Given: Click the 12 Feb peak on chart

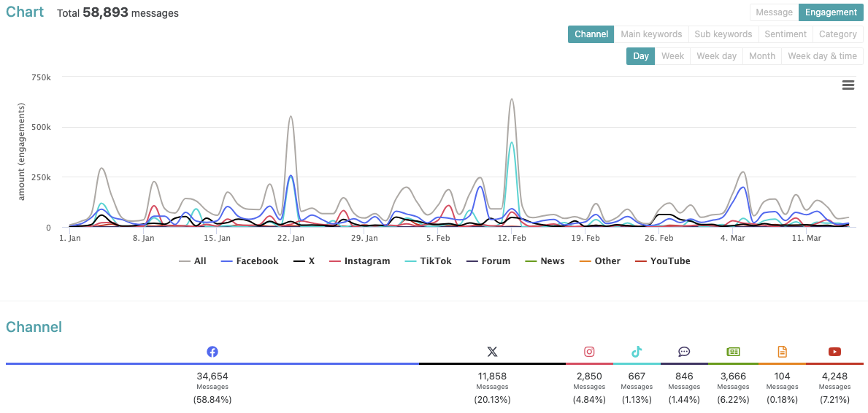Looking at the screenshot, I should 512,100.
